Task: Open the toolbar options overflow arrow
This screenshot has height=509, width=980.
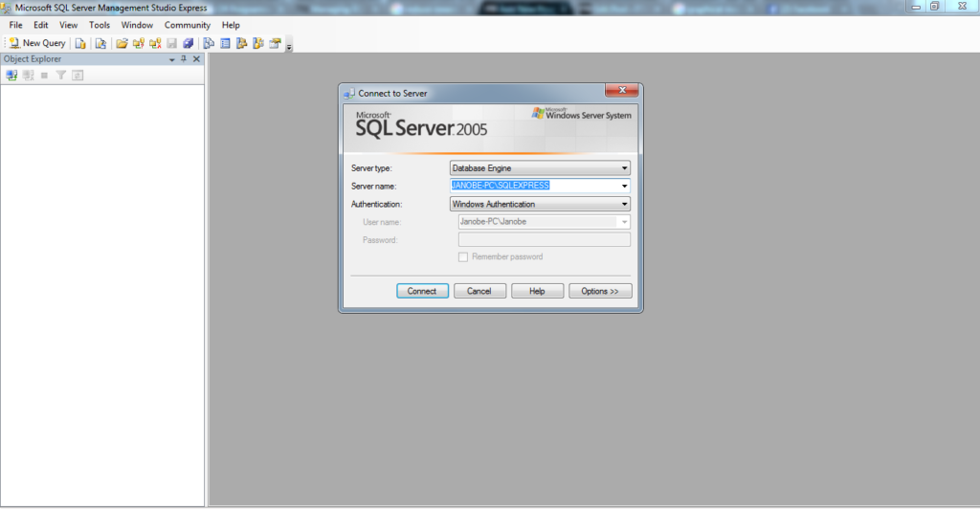Action: click(x=289, y=46)
